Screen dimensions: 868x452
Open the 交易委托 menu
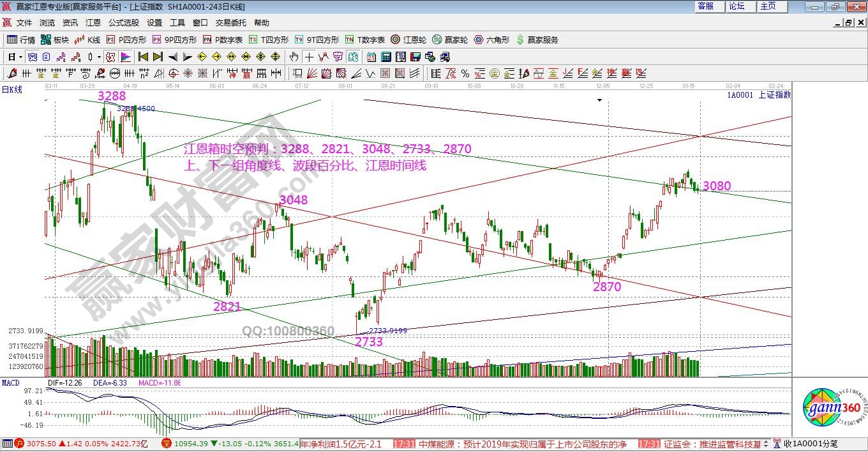tap(230, 22)
